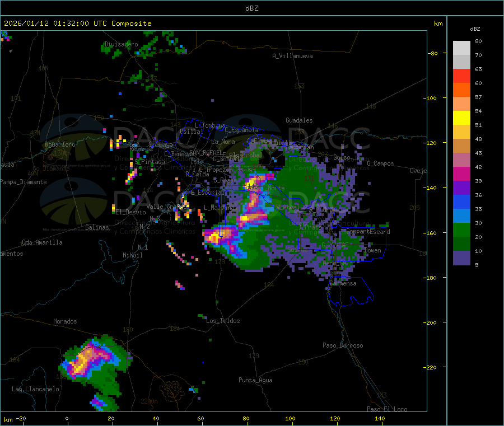Image resolution: width=504 pixels, height=426 pixels.
Task: Click the 80 dBZ white color swatch
Action: [x=461, y=48]
